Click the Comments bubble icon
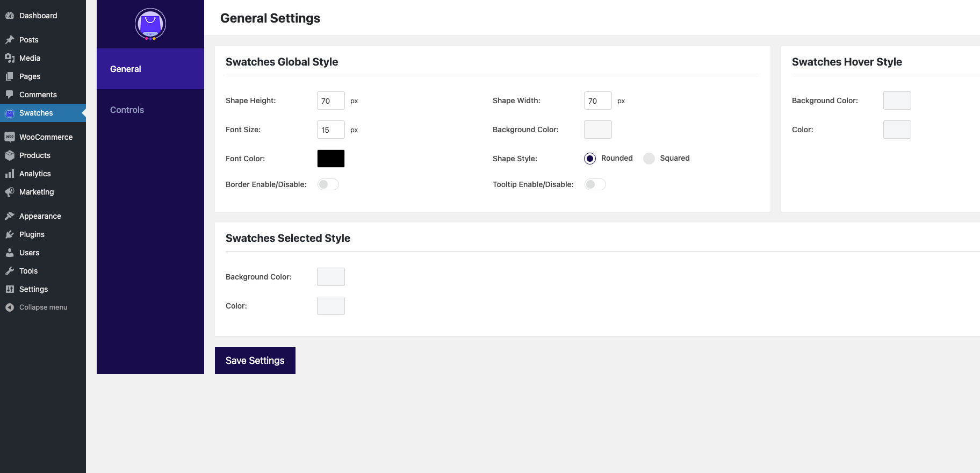This screenshot has width=980, height=473. click(10, 95)
